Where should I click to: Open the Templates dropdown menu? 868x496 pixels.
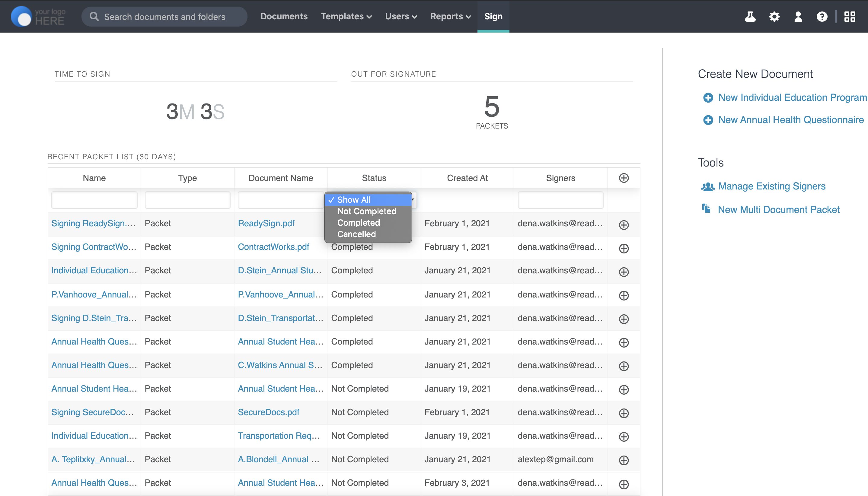click(346, 16)
